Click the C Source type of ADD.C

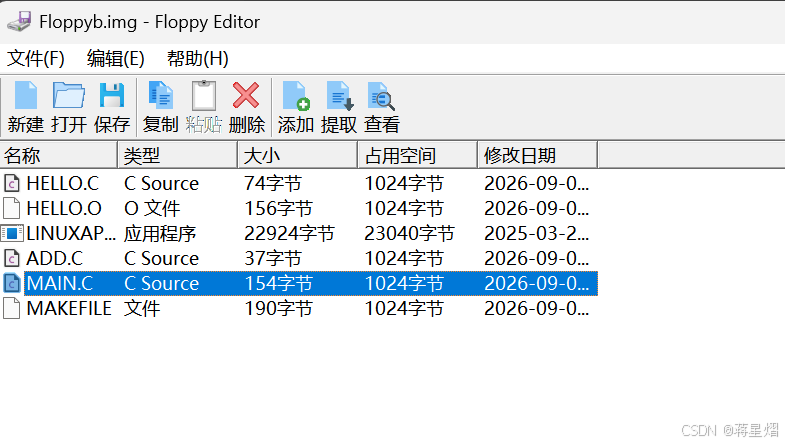coord(161,259)
